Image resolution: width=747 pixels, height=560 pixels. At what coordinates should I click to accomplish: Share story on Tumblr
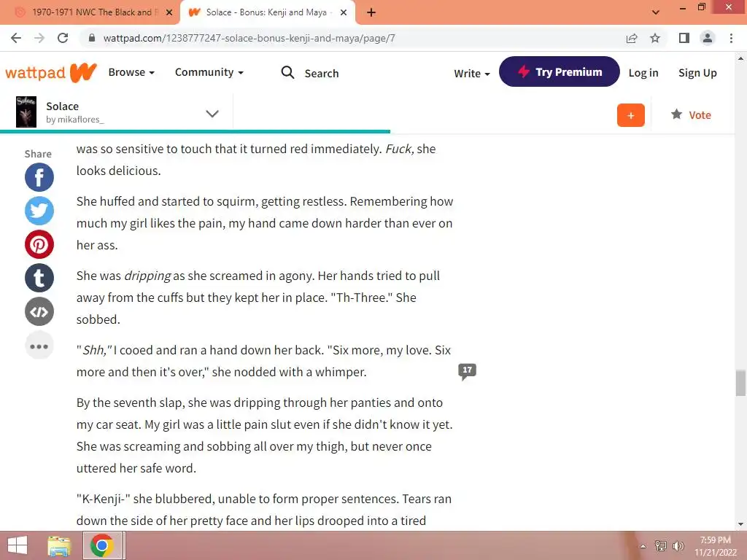point(39,278)
